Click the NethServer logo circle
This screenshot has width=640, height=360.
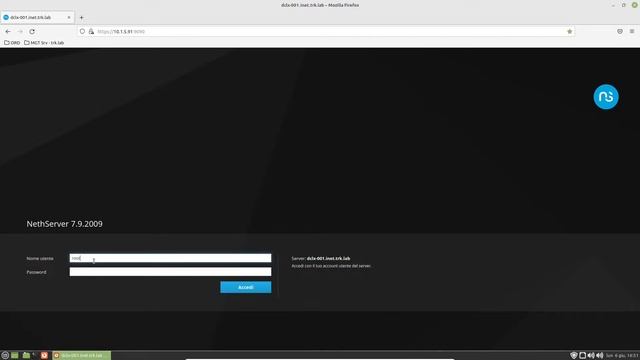pyautogui.click(x=606, y=97)
